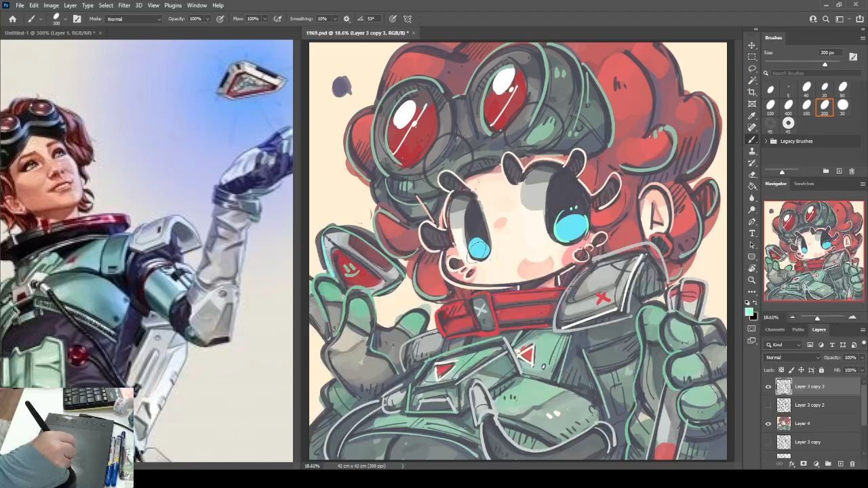Switch to the Swatches tab
The image size is (868, 488).
click(x=804, y=184)
